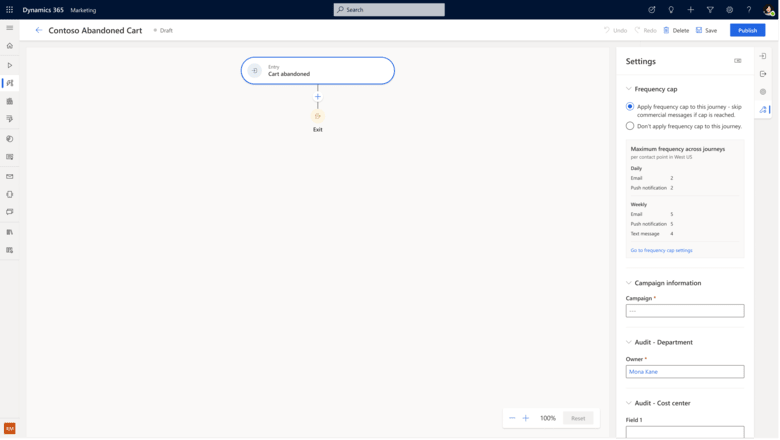Open Go to frequency cap settings link
Image resolution: width=780 pixels, height=440 pixels.
tap(661, 250)
